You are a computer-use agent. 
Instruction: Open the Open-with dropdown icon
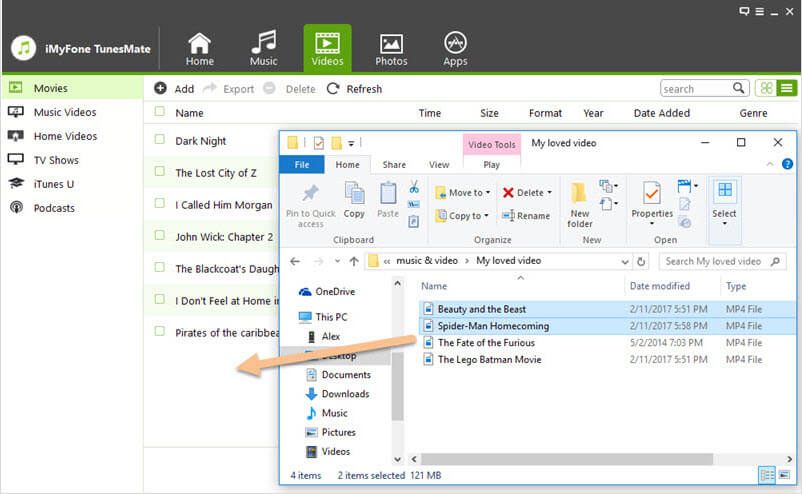(686, 187)
